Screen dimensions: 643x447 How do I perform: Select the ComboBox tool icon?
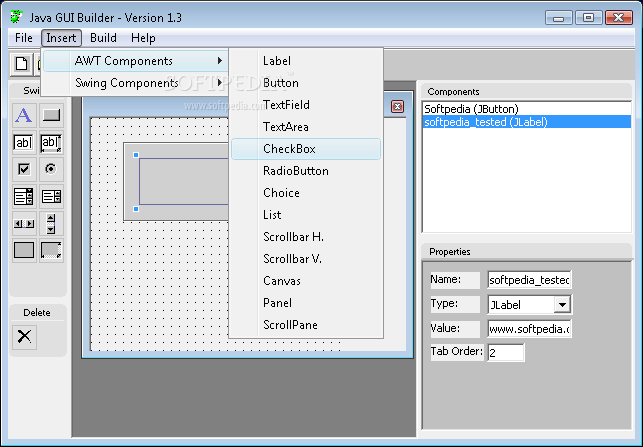coord(24,196)
